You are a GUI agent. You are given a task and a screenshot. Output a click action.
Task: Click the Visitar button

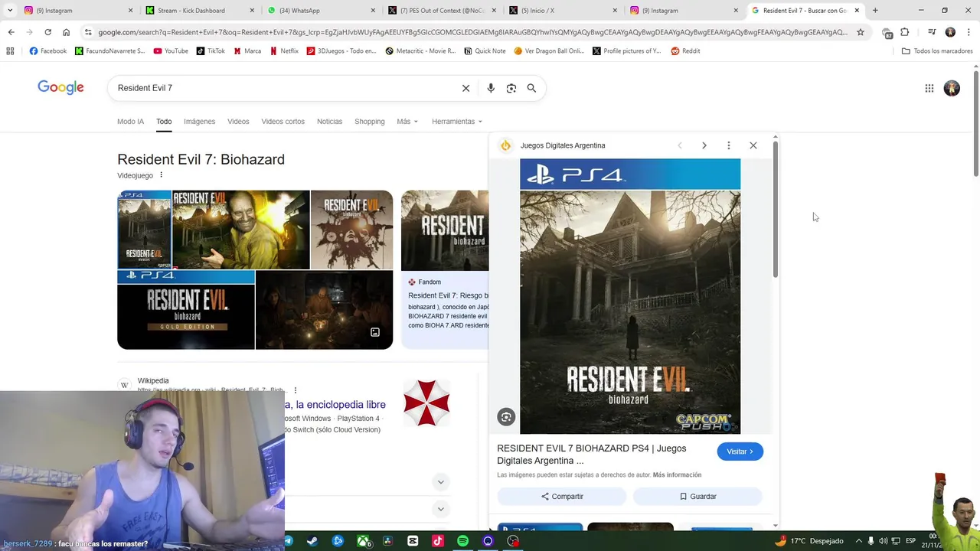pyautogui.click(x=740, y=452)
